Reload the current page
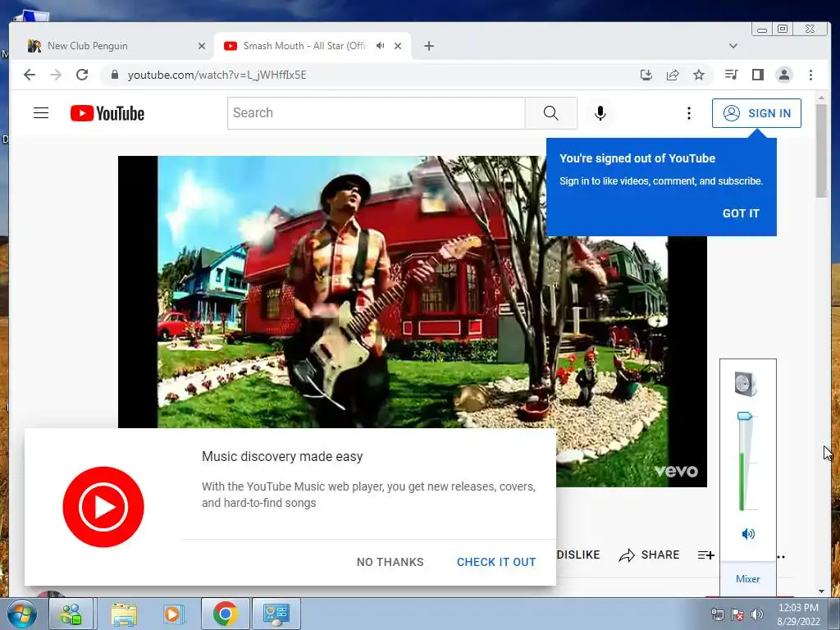The height and width of the screenshot is (630, 840). point(82,75)
